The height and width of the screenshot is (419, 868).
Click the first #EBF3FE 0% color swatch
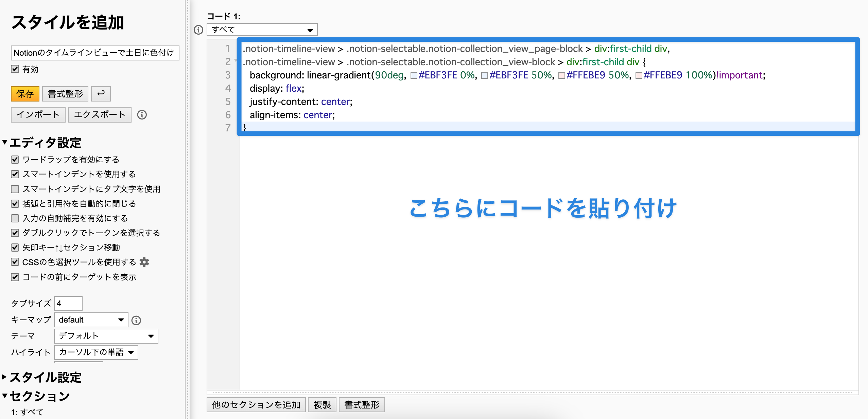(x=414, y=75)
